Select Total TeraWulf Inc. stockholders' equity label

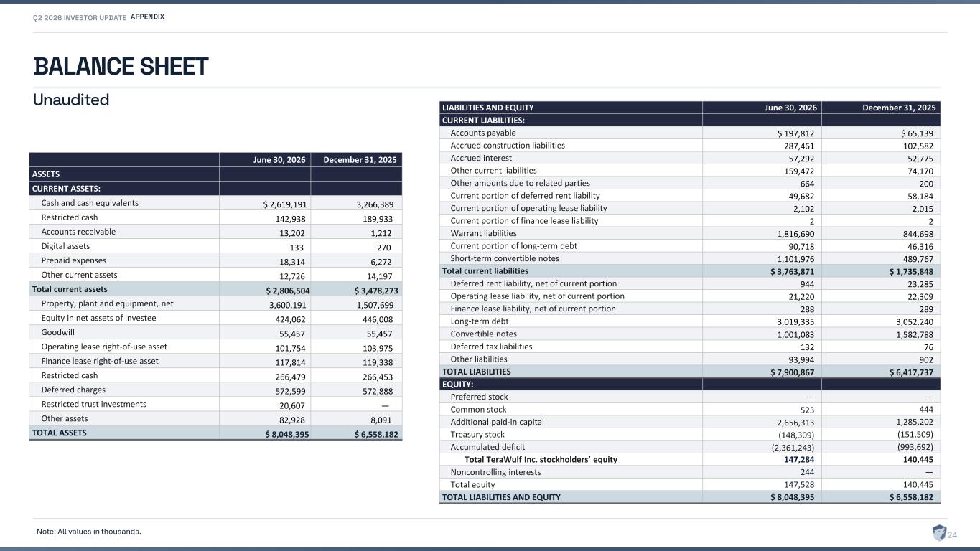[x=541, y=459]
